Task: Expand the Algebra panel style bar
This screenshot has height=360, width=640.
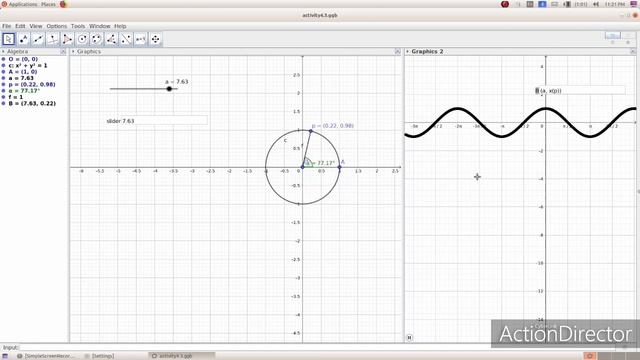Action: click(3, 52)
